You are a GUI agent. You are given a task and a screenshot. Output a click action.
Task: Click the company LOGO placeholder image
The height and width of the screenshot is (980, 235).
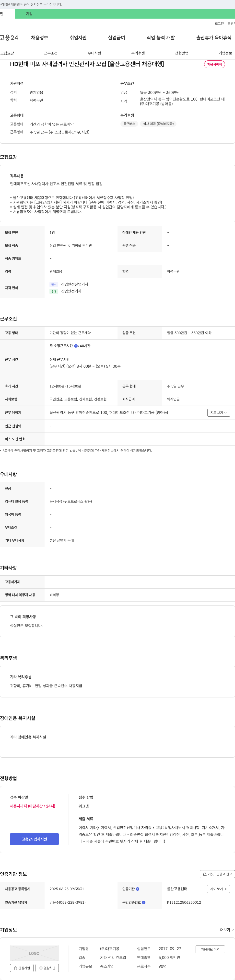[34, 953]
